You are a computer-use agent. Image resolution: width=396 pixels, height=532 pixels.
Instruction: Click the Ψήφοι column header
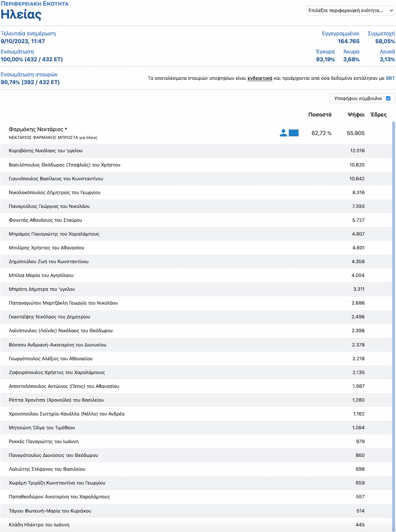356,115
